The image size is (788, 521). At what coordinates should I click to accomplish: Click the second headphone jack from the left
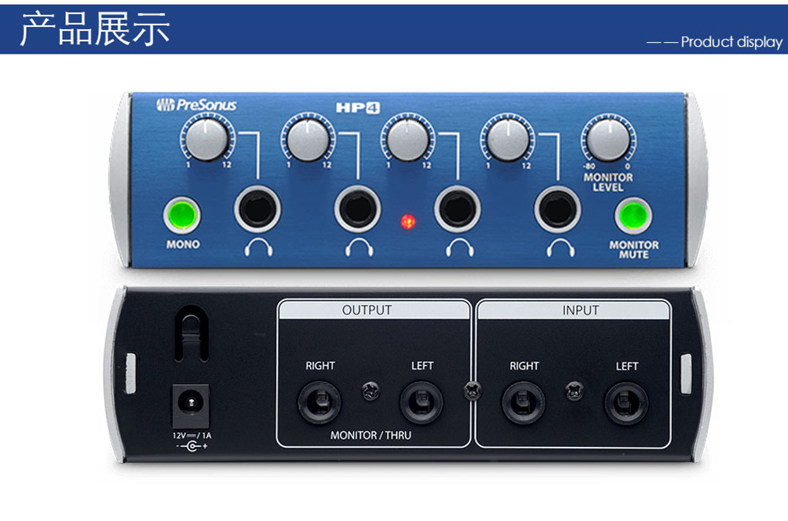coord(358,209)
